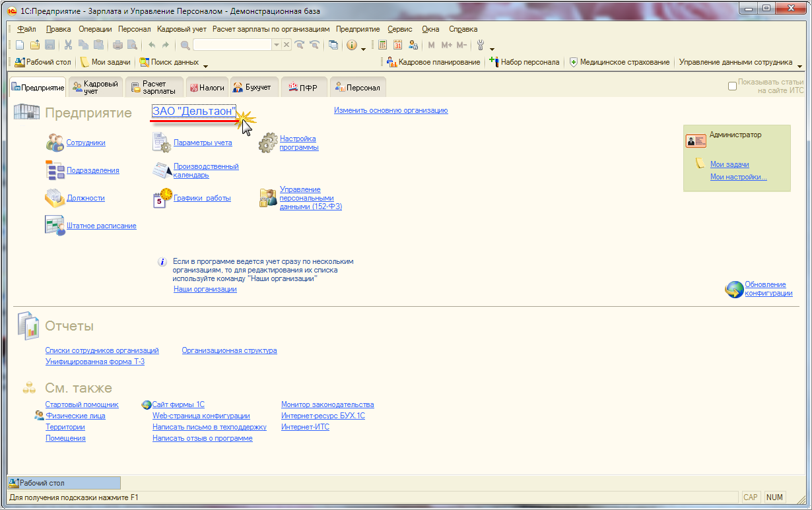The image size is (812, 510).
Task: Click the Open file toolbar icon
Action: click(35, 45)
